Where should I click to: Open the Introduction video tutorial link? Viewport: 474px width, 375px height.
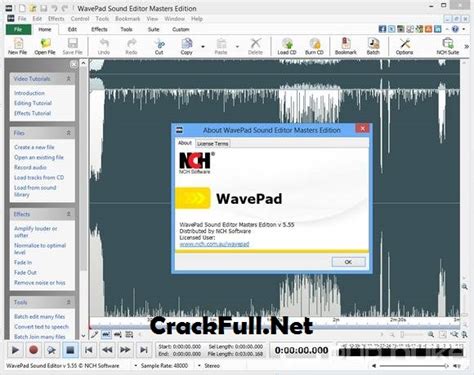(29, 93)
